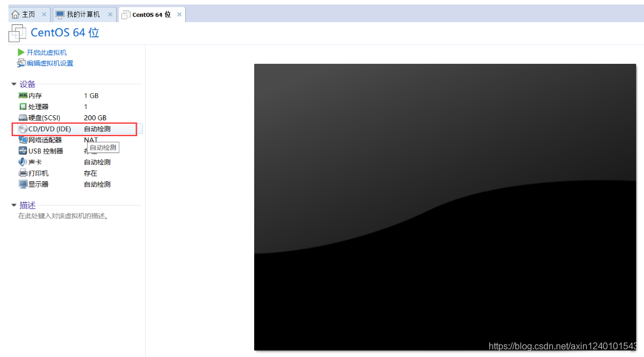Click the computer icon in 我的计算机 tab

pyautogui.click(x=60, y=14)
